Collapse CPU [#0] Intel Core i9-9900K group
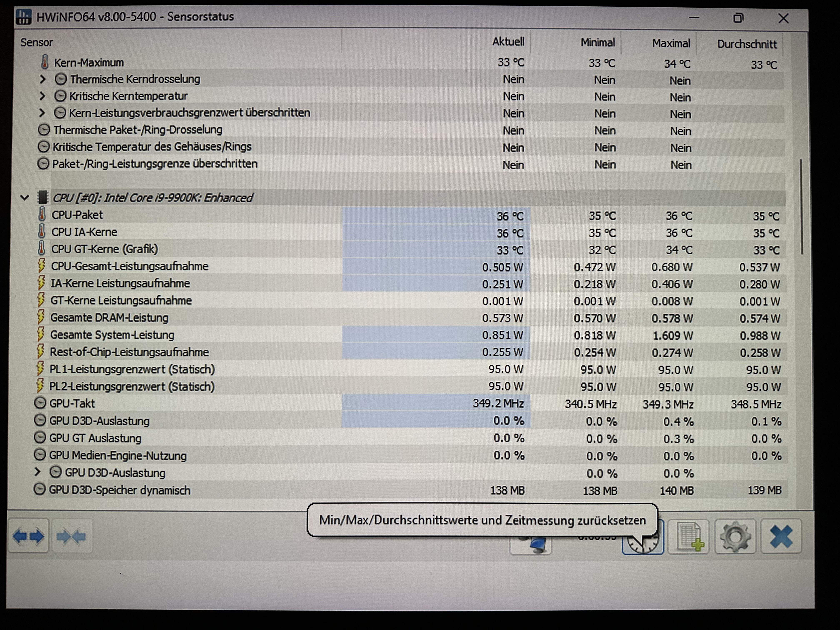The width and height of the screenshot is (840, 630). (x=25, y=197)
